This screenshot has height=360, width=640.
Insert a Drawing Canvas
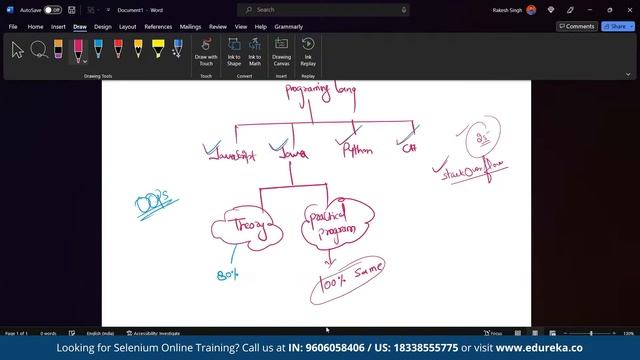pos(281,52)
